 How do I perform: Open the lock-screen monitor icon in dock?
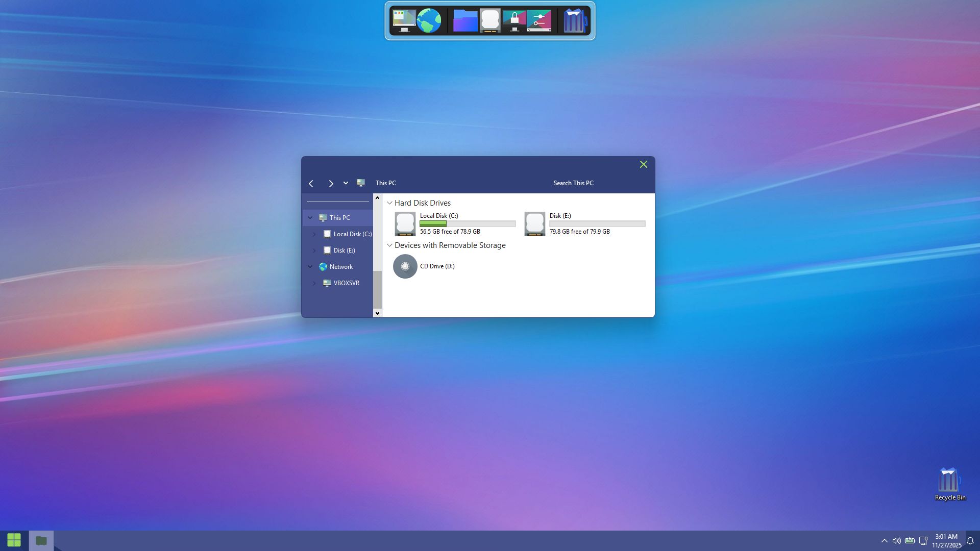tap(514, 21)
